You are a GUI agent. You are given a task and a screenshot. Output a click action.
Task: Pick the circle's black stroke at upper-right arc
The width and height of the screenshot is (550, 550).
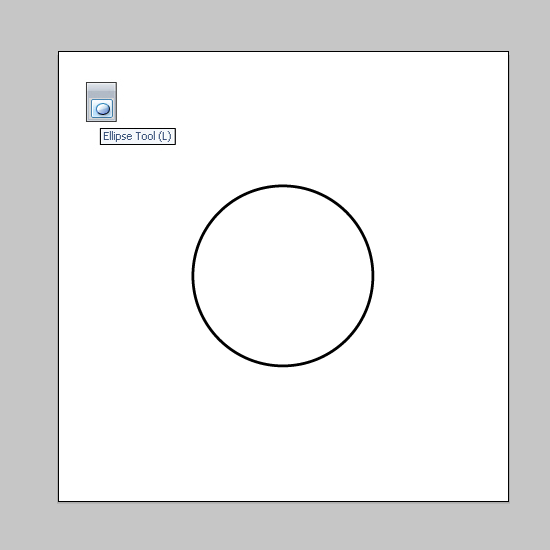coord(346,212)
